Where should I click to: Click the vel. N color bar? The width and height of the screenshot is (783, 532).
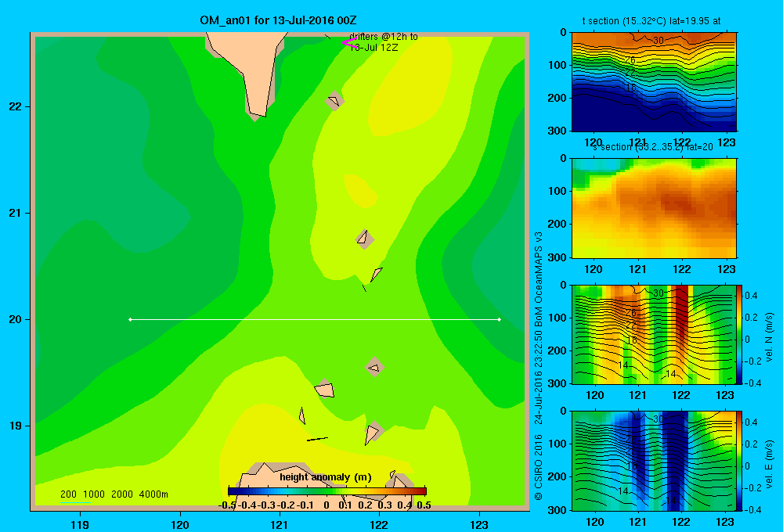click(x=739, y=334)
